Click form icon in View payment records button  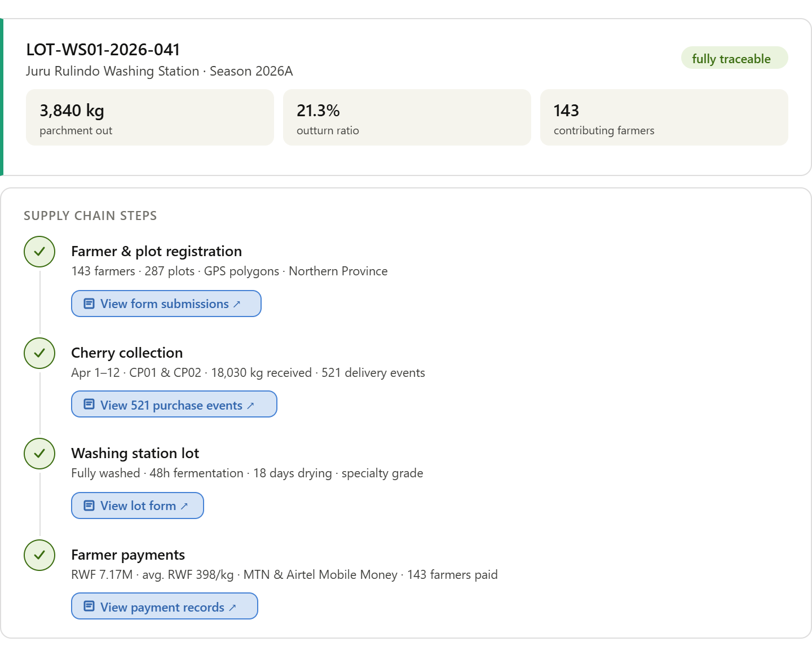coord(89,606)
